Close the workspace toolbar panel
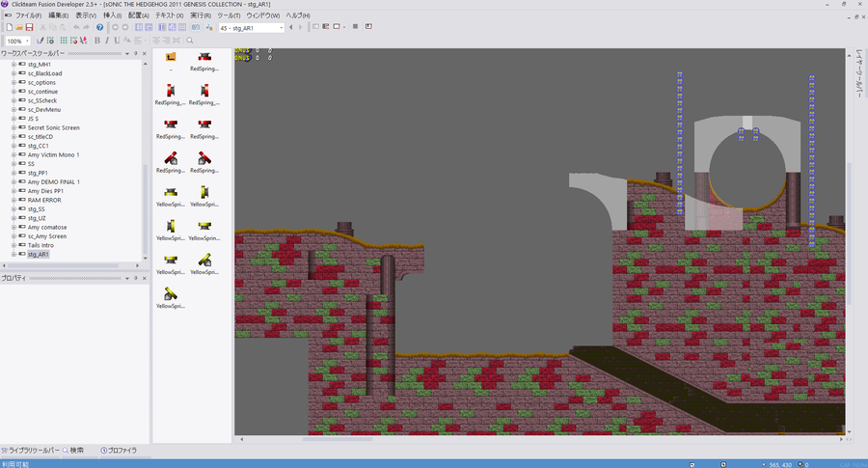Screen dimensions: 868x468 (x=145, y=54)
